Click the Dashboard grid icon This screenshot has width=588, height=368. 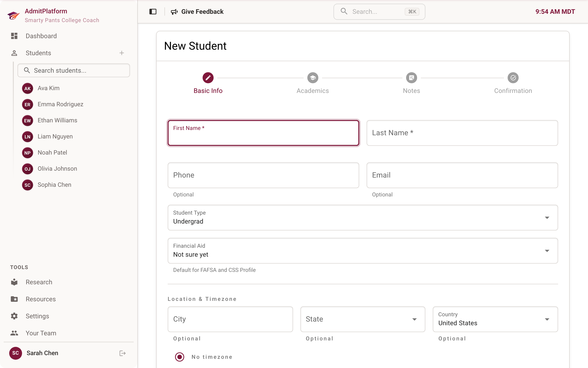(x=14, y=36)
